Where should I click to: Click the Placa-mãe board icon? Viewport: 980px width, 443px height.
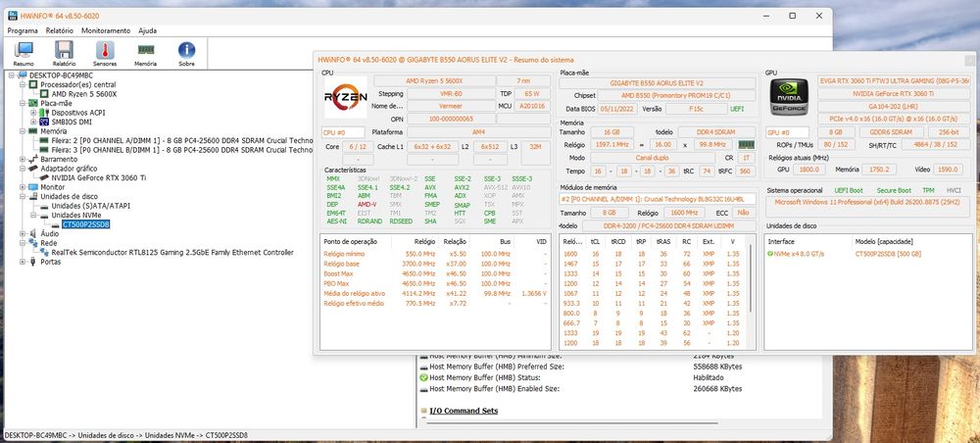click(x=32, y=103)
